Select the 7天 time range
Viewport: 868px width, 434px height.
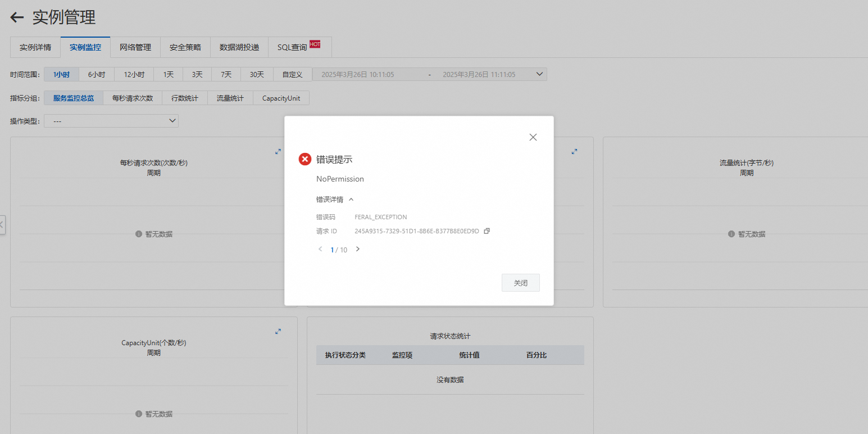pyautogui.click(x=226, y=74)
